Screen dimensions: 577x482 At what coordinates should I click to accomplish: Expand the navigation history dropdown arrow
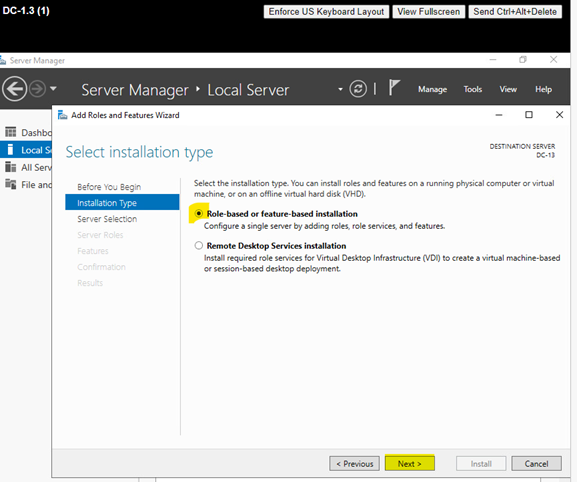[x=53, y=89]
